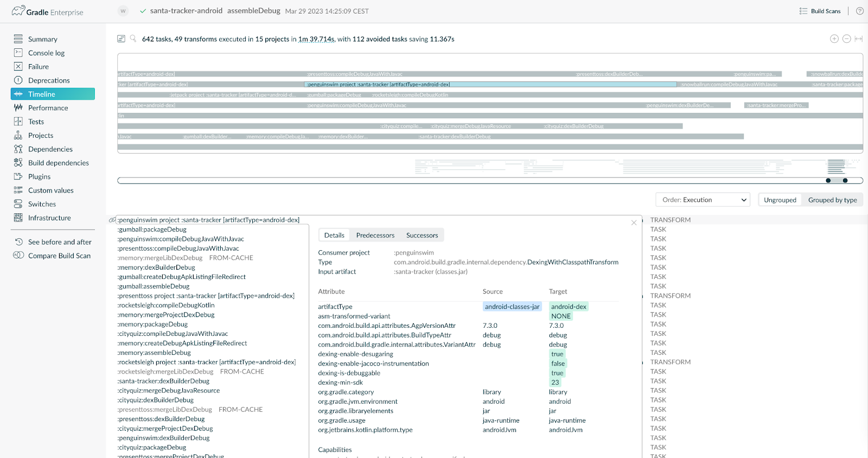
Task: Zoom in timeline with plus icon
Action: click(834, 39)
